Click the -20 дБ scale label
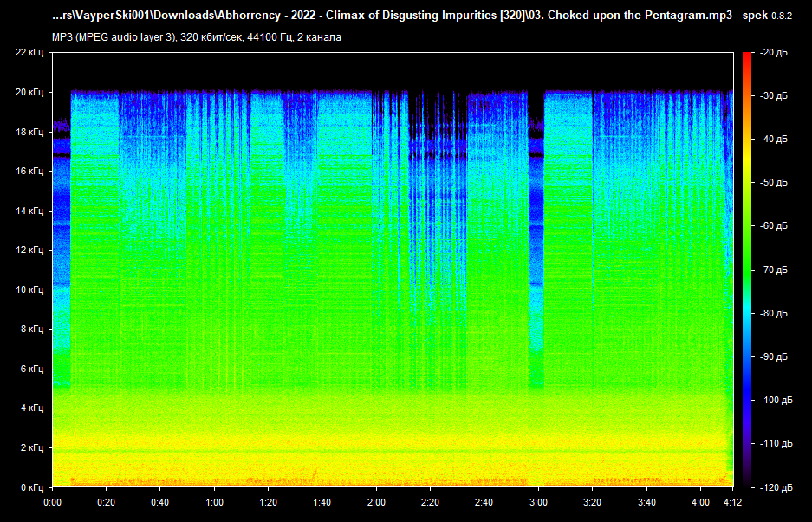This screenshot has width=812, height=522. [774, 53]
